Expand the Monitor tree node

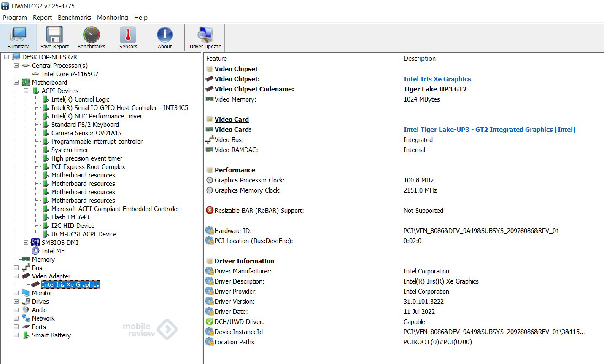click(16, 293)
